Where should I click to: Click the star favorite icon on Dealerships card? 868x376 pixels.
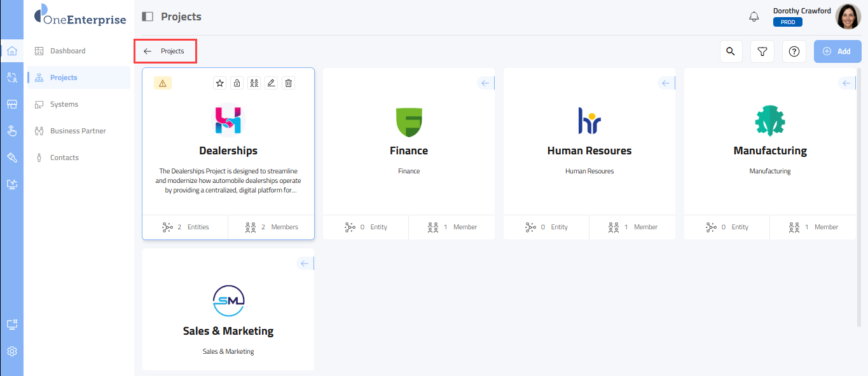219,83
